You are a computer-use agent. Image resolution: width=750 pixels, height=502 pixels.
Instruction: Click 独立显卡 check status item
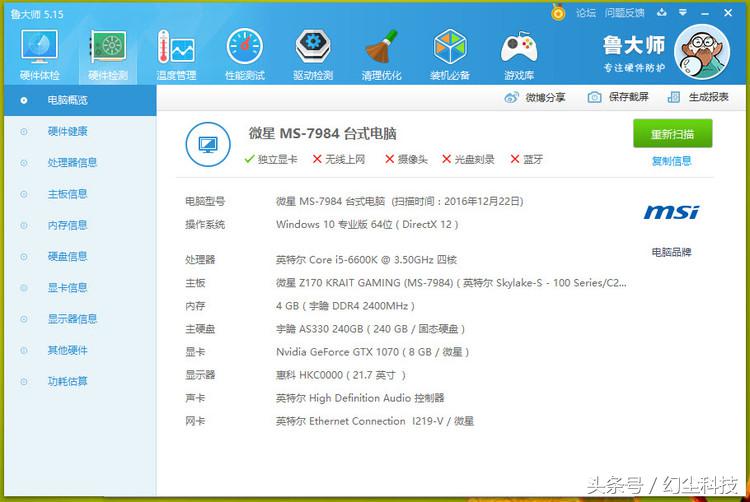pyautogui.click(x=271, y=159)
